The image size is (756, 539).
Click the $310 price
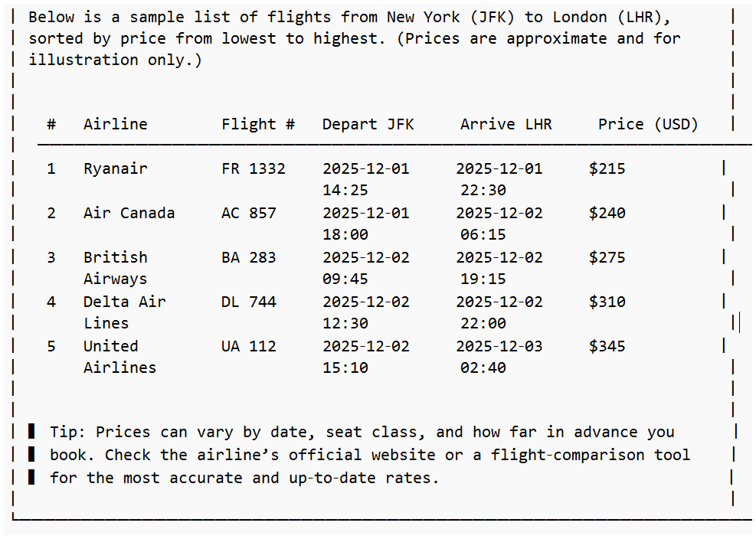pyautogui.click(x=607, y=302)
